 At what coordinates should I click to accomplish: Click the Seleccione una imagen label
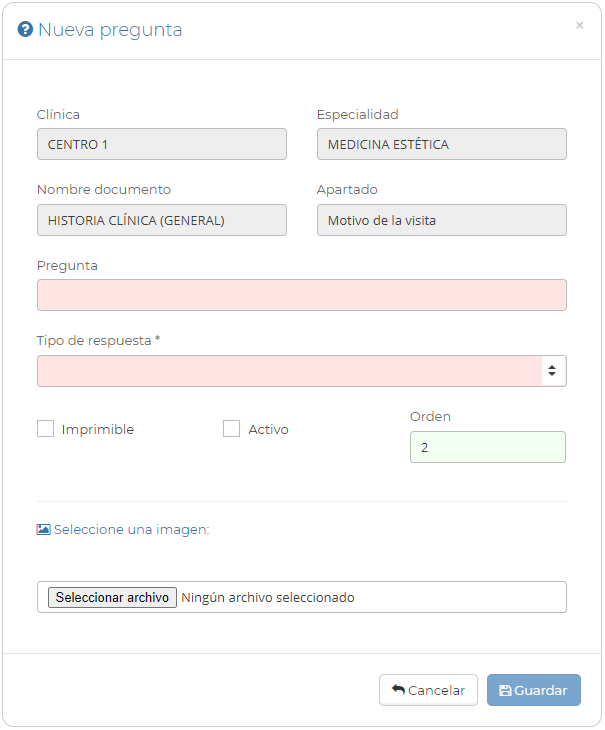coord(132,530)
